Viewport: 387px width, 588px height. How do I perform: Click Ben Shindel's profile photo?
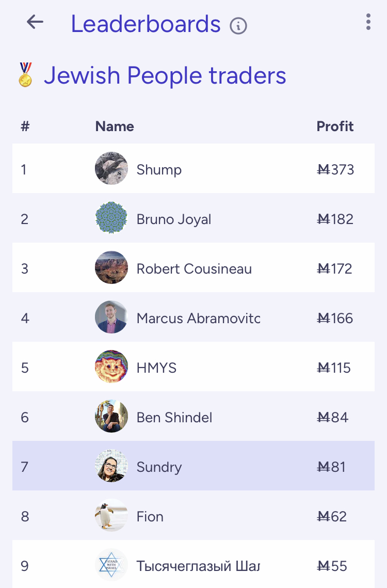(111, 417)
